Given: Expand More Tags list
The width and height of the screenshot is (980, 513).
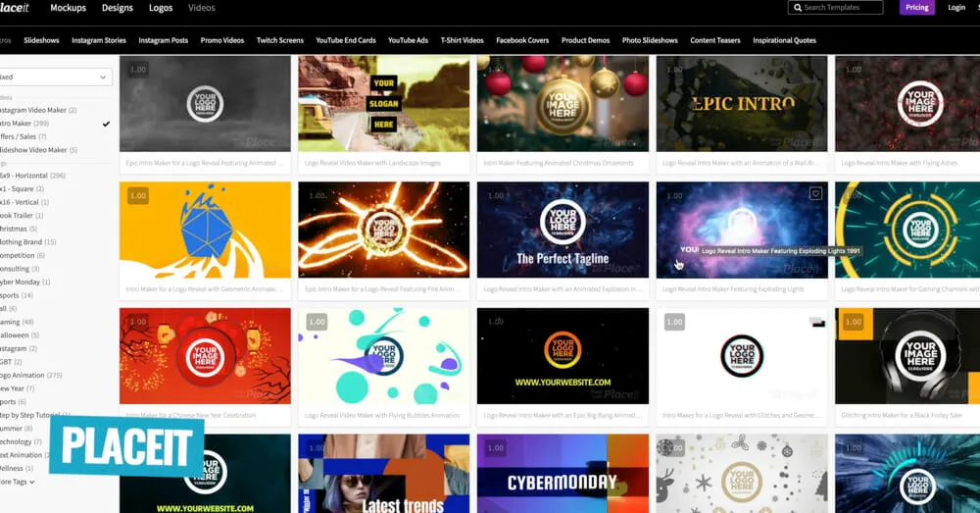Looking at the screenshot, I should pos(18,482).
